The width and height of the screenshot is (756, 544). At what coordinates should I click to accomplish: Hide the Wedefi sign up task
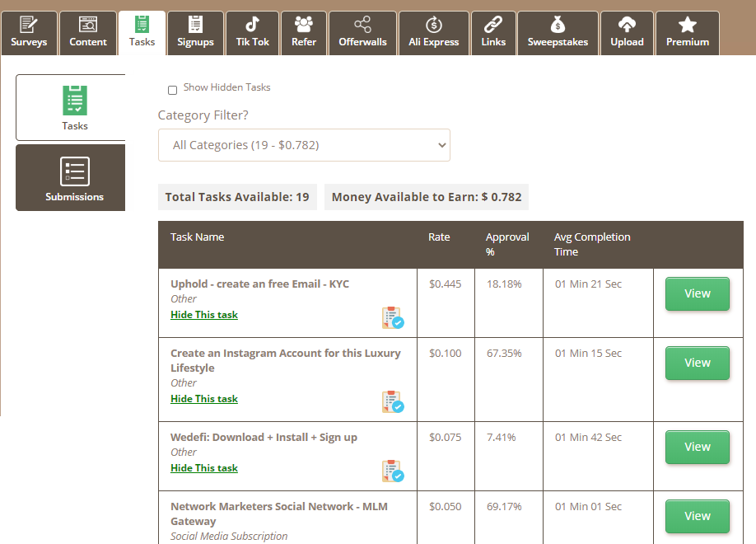coord(204,467)
